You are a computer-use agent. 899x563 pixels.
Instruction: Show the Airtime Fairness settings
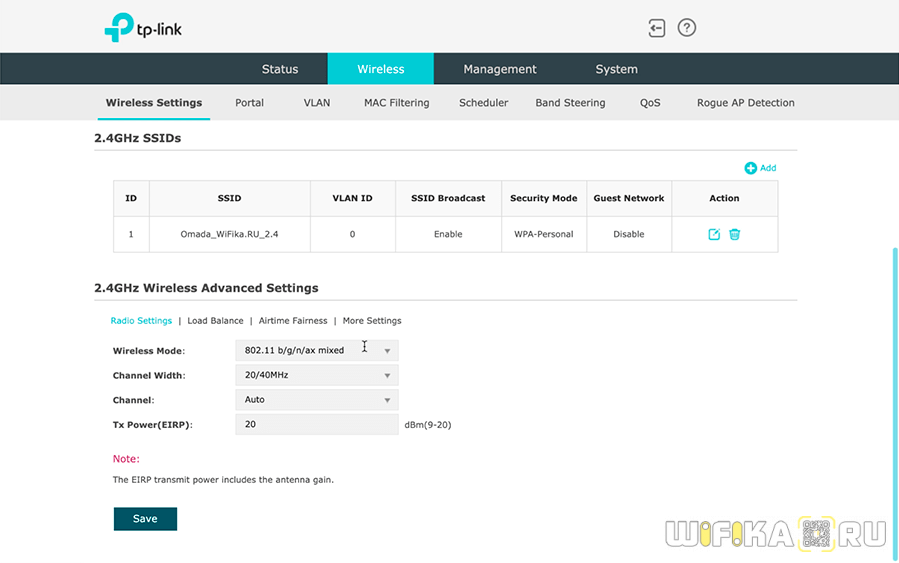coord(293,321)
